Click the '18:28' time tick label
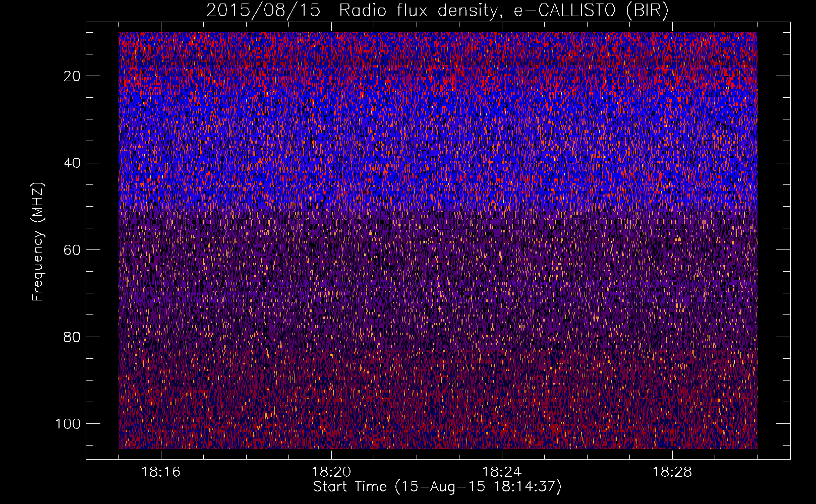The width and height of the screenshot is (816, 504). (x=672, y=472)
